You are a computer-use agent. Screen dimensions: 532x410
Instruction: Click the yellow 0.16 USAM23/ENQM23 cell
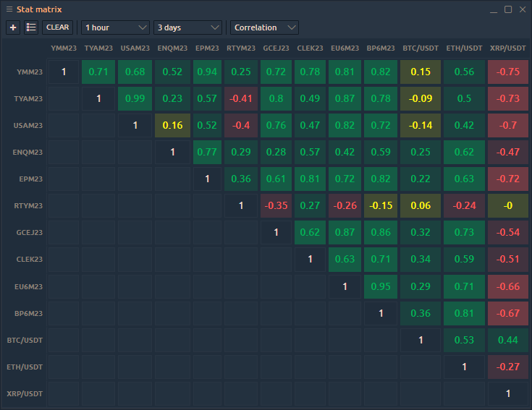(172, 125)
